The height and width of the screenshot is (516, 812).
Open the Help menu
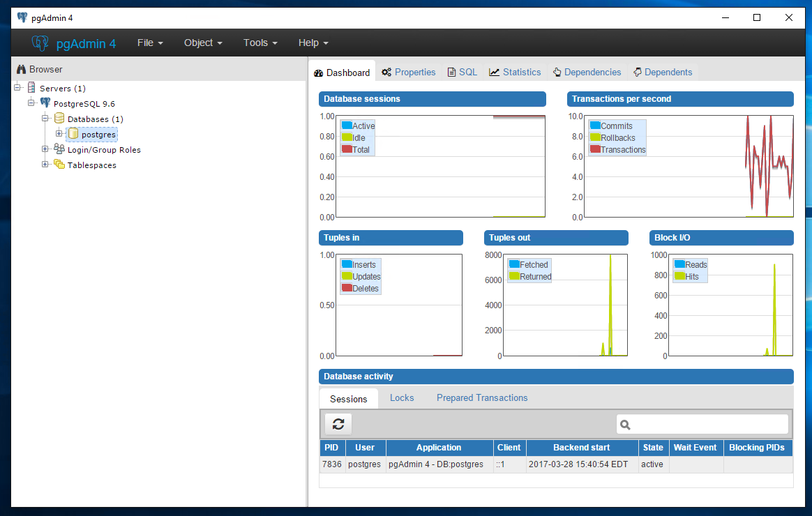(313, 43)
